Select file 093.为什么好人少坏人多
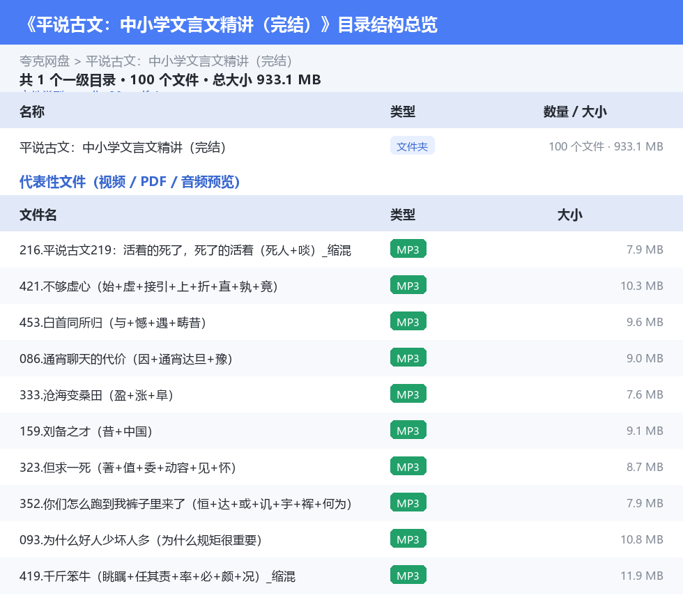This screenshot has width=683, height=616. (x=140, y=539)
